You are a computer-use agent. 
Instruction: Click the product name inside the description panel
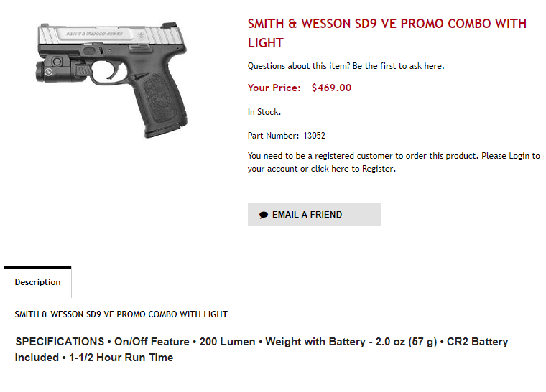click(121, 314)
